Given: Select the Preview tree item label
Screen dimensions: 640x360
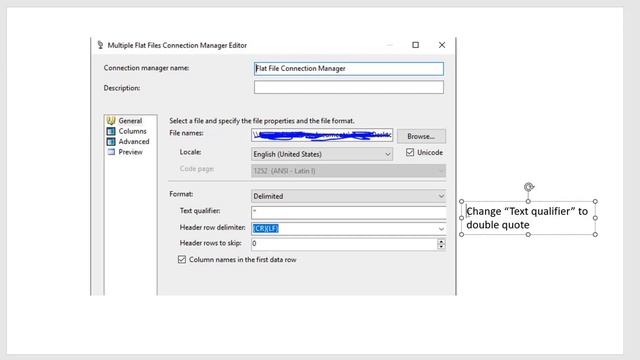Looking at the screenshot, I should pyautogui.click(x=131, y=152).
